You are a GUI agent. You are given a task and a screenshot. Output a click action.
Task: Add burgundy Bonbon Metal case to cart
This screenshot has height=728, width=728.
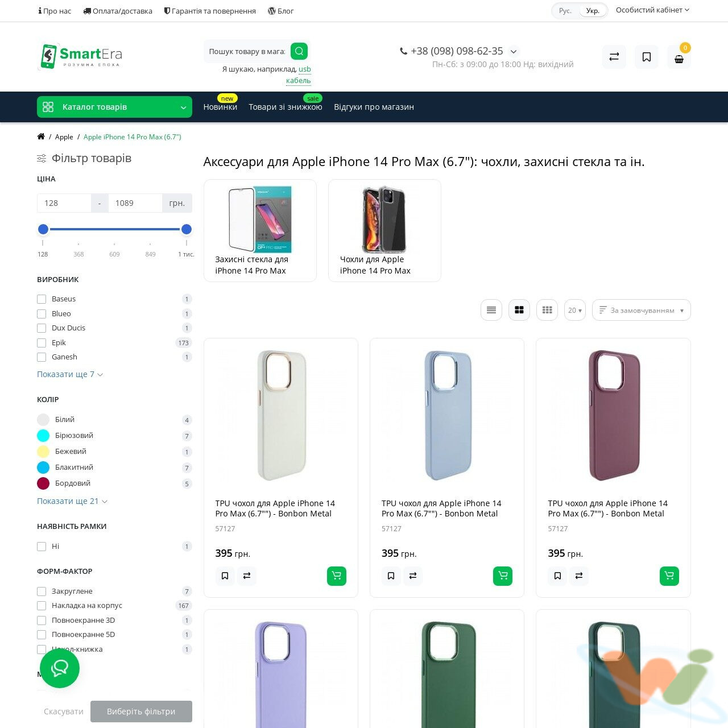(x=669, y=576)
